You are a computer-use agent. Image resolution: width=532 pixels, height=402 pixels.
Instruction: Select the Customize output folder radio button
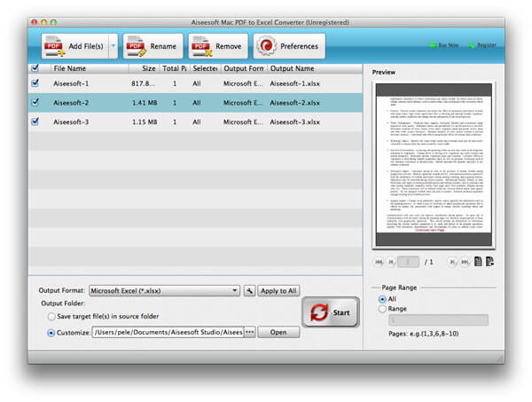[x=51, y=333]
